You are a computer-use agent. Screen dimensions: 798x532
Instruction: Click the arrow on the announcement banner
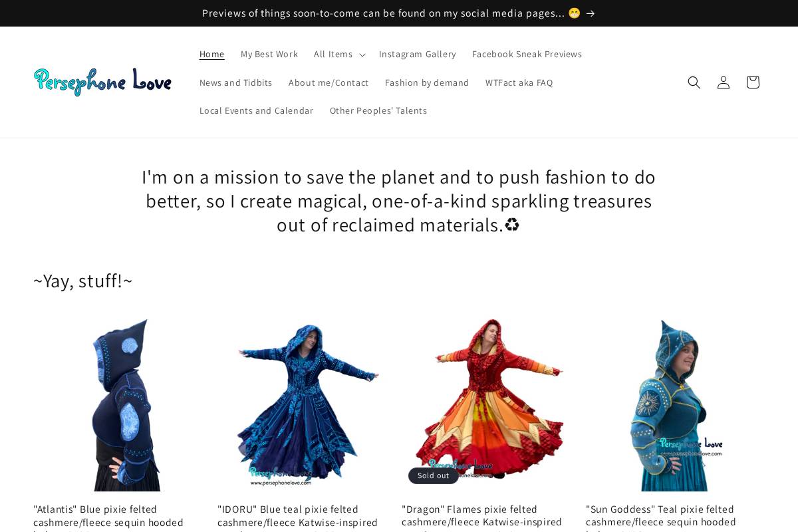click(591, 13)
